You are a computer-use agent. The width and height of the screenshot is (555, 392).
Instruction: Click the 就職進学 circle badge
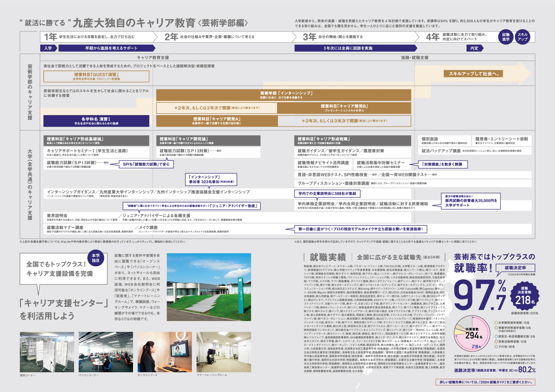pos(506,37)
